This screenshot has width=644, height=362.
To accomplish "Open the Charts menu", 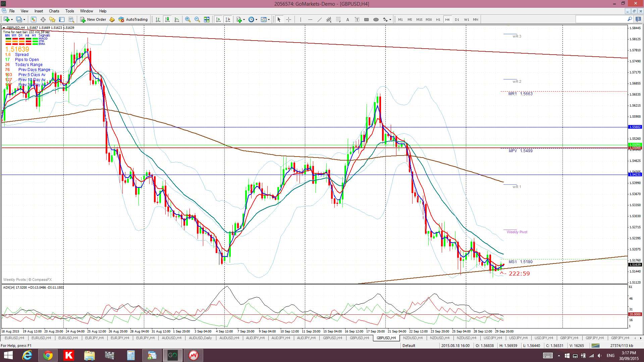I will [x=54, y=11].
